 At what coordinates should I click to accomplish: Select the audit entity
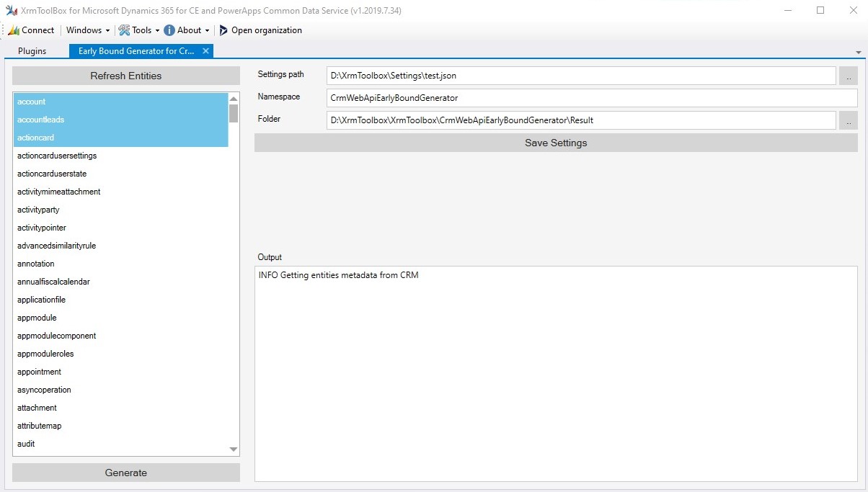pos(121,444)
